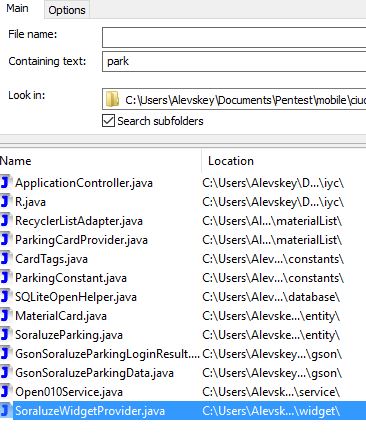
Task: Click the \entity\ location of SoraluzeParking.java
Action: 271,335
